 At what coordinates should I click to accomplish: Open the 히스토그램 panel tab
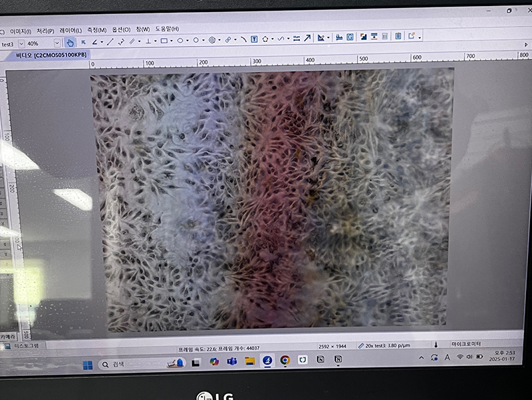click(25, 347)
